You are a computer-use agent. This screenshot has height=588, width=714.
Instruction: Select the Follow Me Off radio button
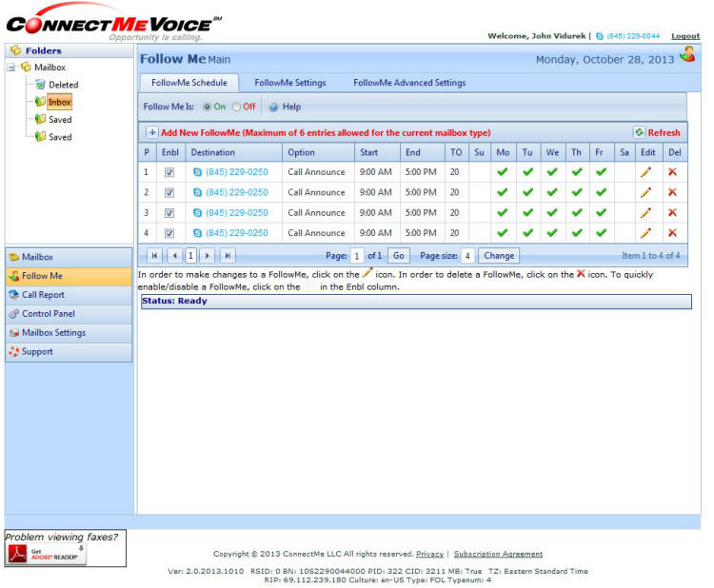[236, 107]
